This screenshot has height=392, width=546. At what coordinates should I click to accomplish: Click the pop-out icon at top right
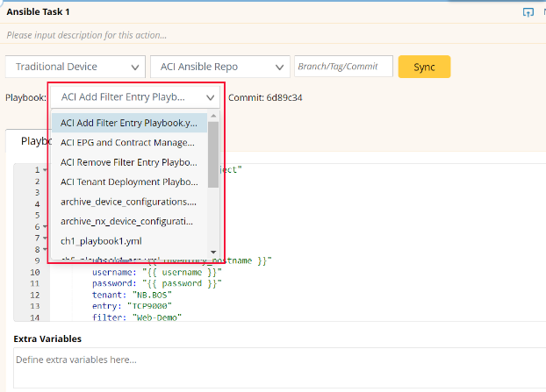pyautogui.click(x=528, y=12)
